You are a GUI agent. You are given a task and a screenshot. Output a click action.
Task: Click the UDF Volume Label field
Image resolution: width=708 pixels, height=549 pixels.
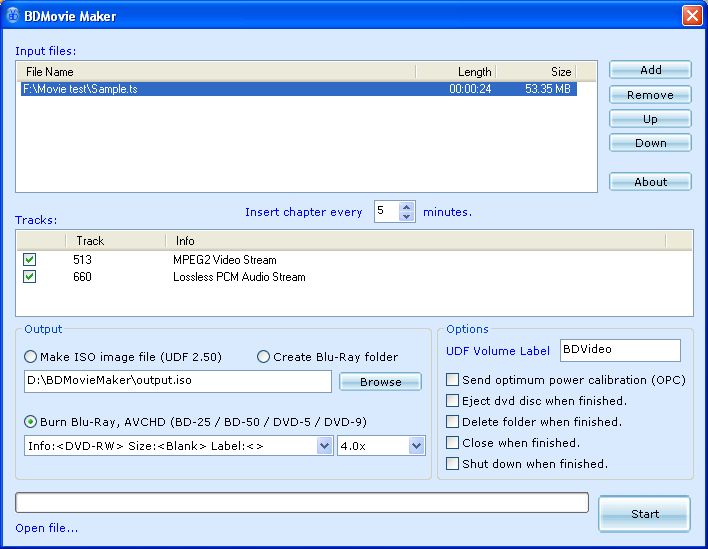point(620,350)
